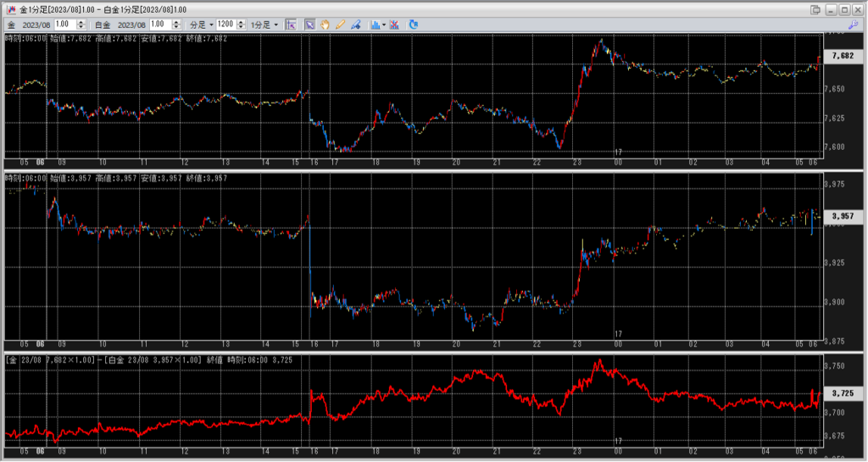Click the 金 multiplier field showing 1.00
This screenshot has width=868, height=462.
(64, 25)
